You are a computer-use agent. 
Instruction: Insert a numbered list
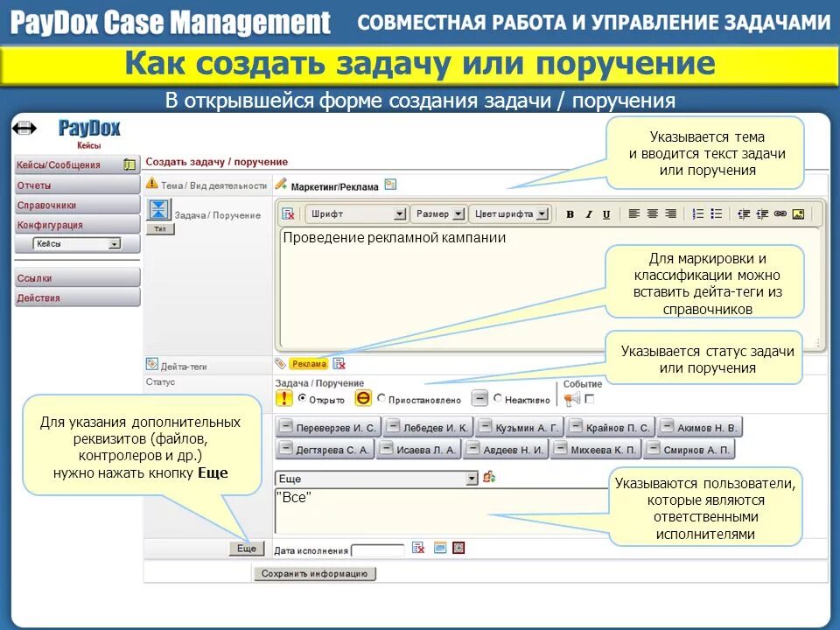(x=697, y=213)
